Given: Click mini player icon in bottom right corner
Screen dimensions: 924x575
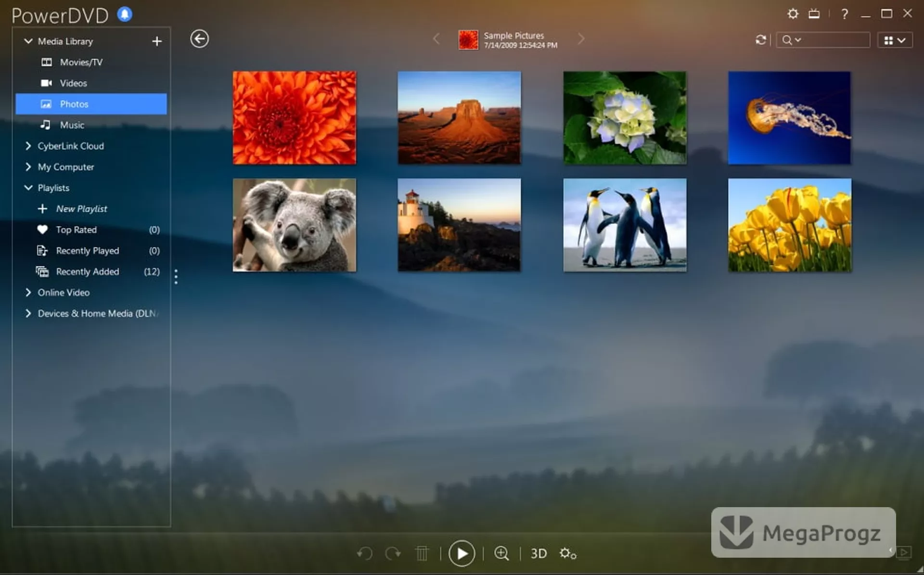Looking at the screenshot, I should (x=904, y=552).
